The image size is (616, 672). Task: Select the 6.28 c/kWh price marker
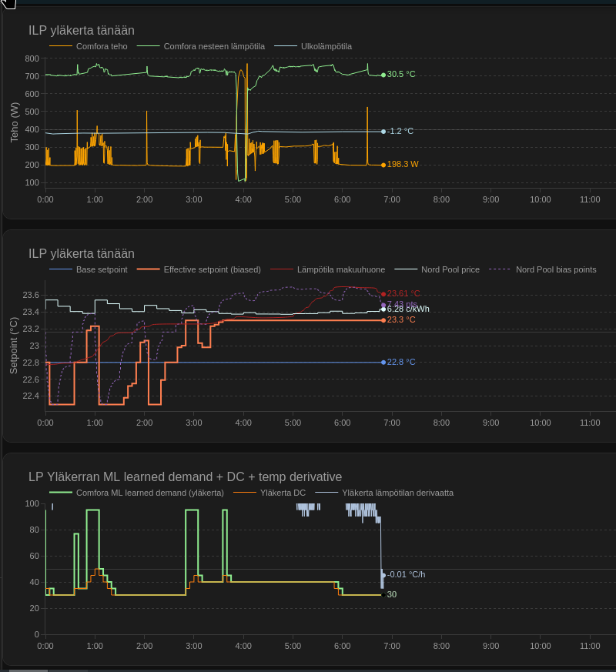[x=383, y=309]
